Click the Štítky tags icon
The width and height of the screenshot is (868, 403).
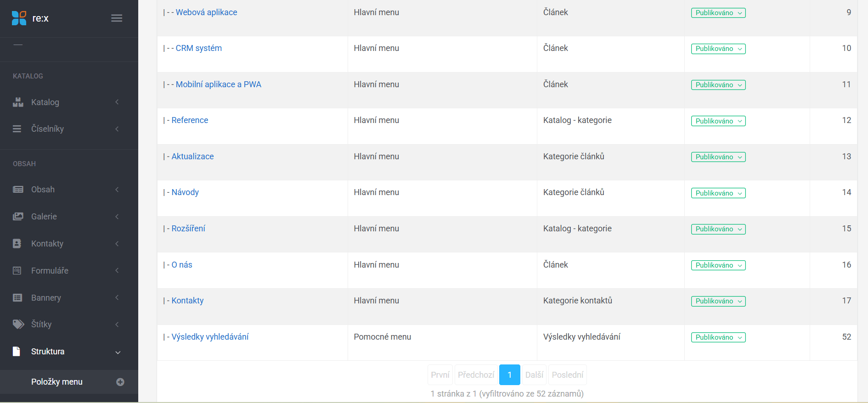point(18,325)
